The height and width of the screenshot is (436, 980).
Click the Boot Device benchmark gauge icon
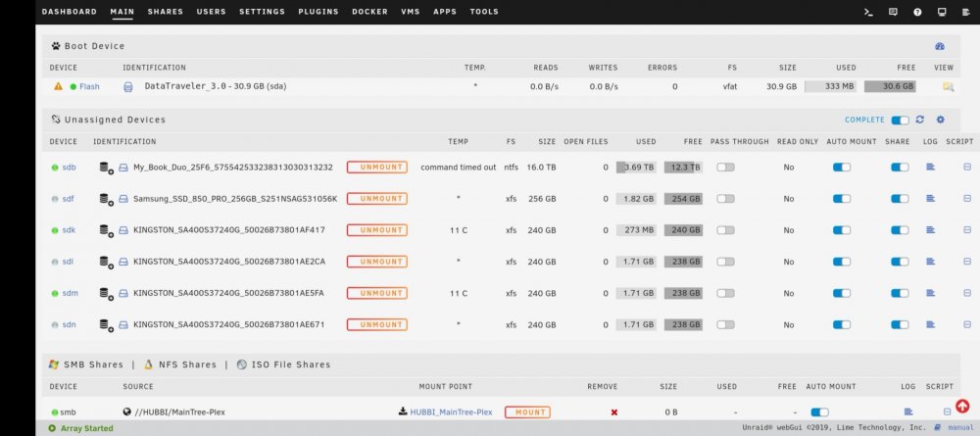point(940,46)
